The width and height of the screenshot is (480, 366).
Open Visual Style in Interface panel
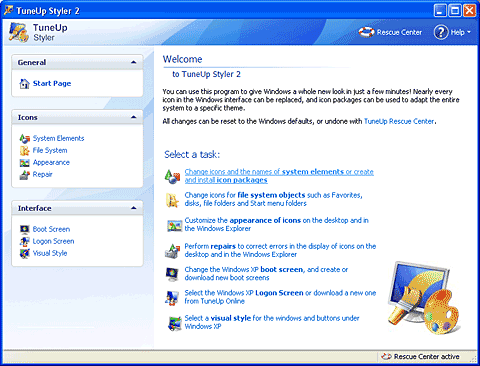50,253
